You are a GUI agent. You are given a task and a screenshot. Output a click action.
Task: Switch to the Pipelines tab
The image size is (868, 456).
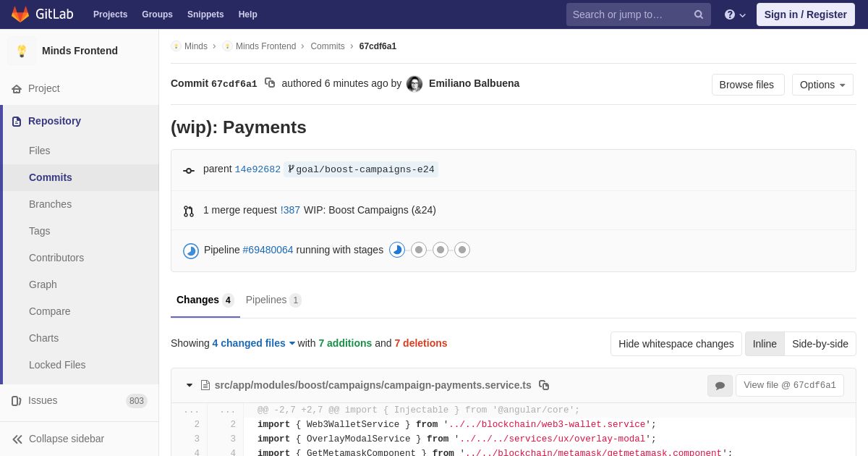(x=273, y=300)
